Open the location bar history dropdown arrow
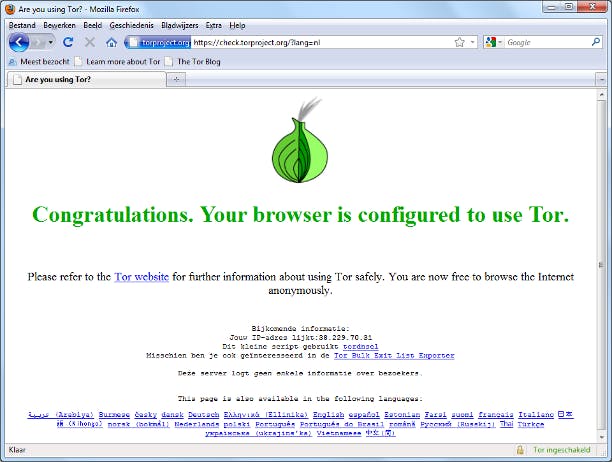Screen dimensions: 612x462 (x=472, y=42)
